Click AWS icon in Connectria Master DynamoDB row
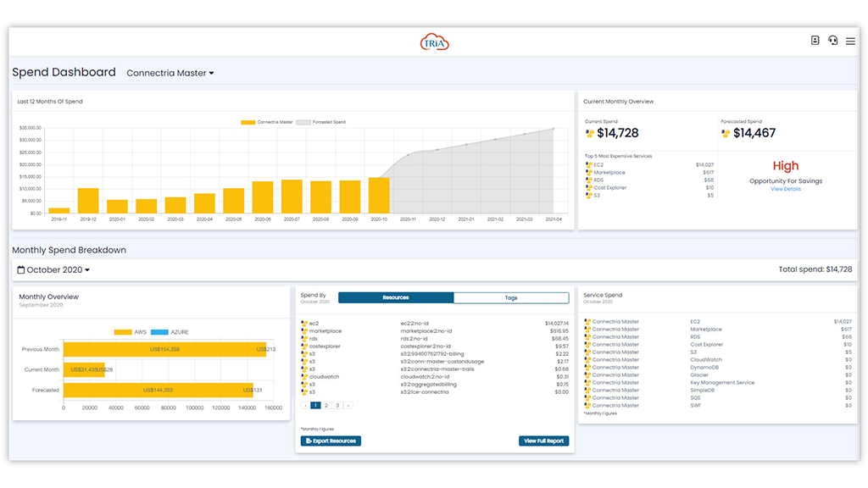Screen dimensions: 868x488 click(x=587, y=368)
